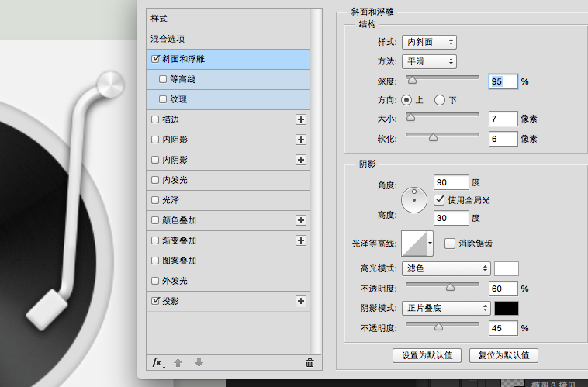Move effect up with the up arrow icon
Image resolution: width=588 pixels, height=387 pixels.
178,363
